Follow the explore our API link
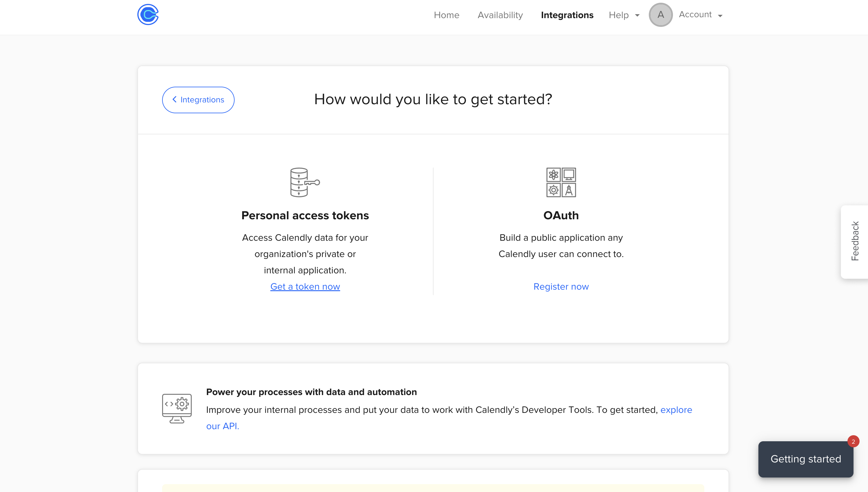This screenshot has height=492, width=868. pos(676,410)
